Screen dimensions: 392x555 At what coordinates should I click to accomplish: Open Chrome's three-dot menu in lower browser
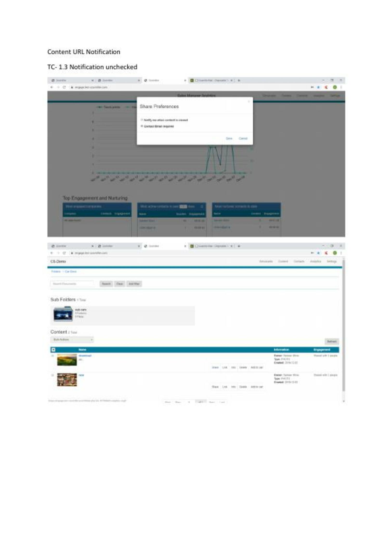[341, 253]
